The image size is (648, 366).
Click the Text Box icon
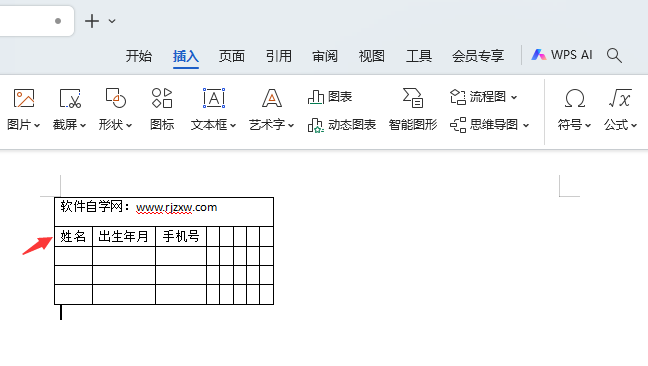point(214,98)
